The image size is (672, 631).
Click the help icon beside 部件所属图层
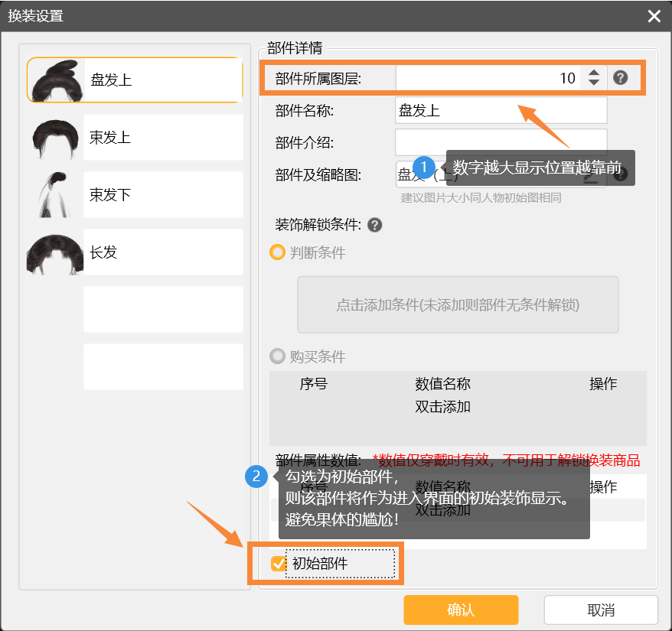(x=621, y=78)
